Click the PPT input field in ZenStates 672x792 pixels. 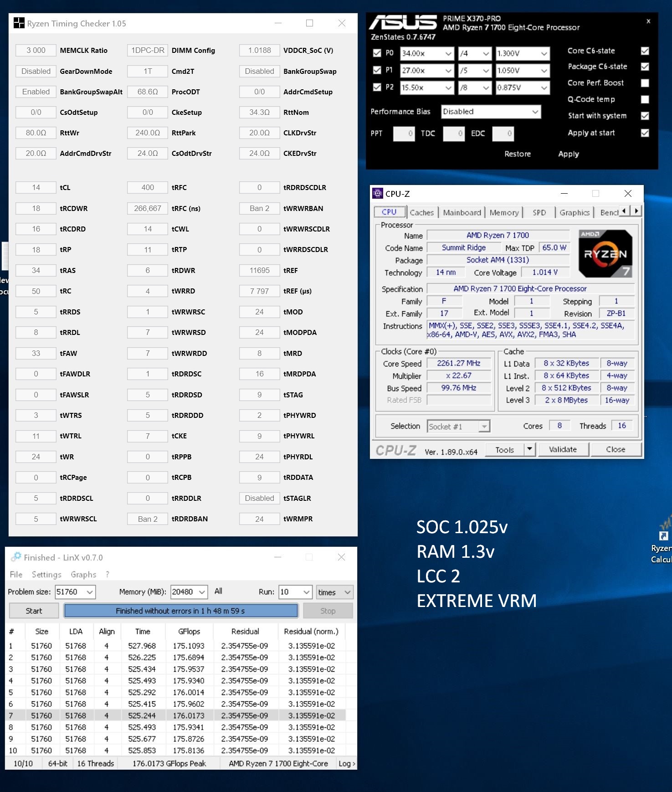(404, 134)
